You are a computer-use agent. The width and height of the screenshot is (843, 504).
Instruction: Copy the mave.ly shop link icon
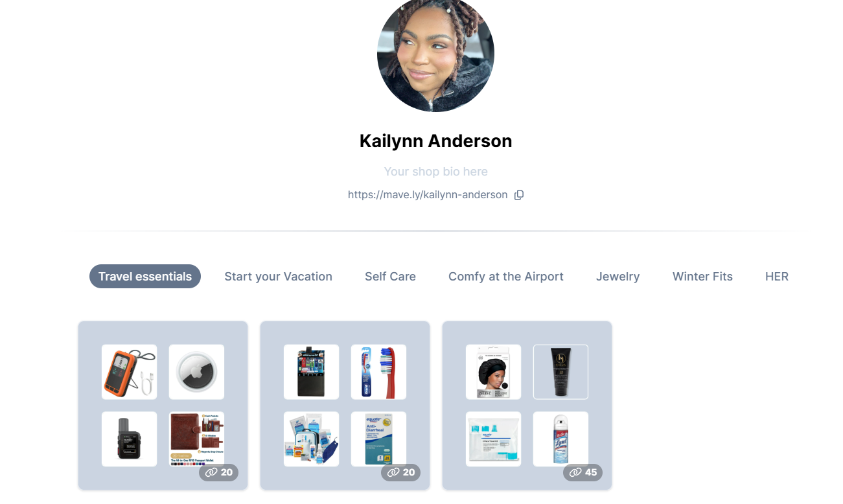[x=518, y=195]
